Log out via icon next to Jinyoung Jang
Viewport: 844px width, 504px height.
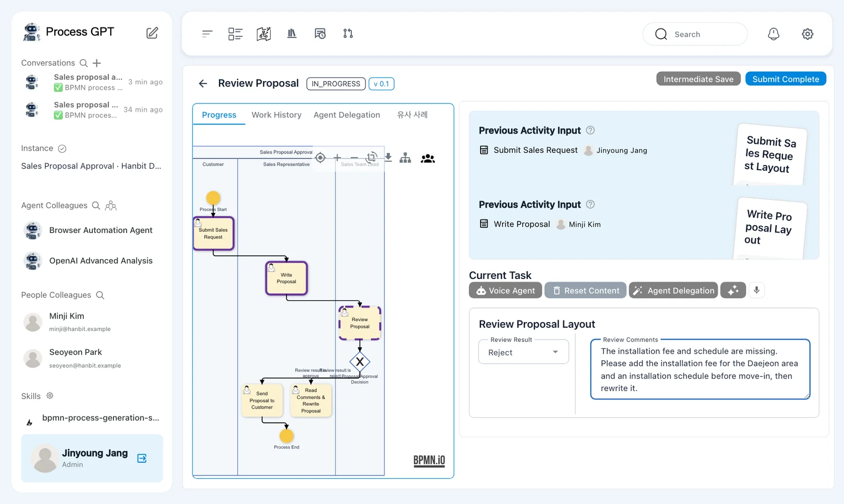[142, 459]
